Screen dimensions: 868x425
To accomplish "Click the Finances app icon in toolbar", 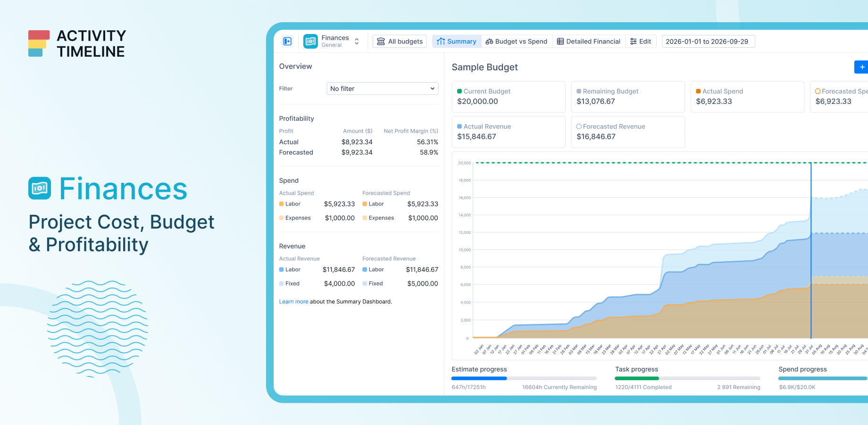I will [310, 42].
